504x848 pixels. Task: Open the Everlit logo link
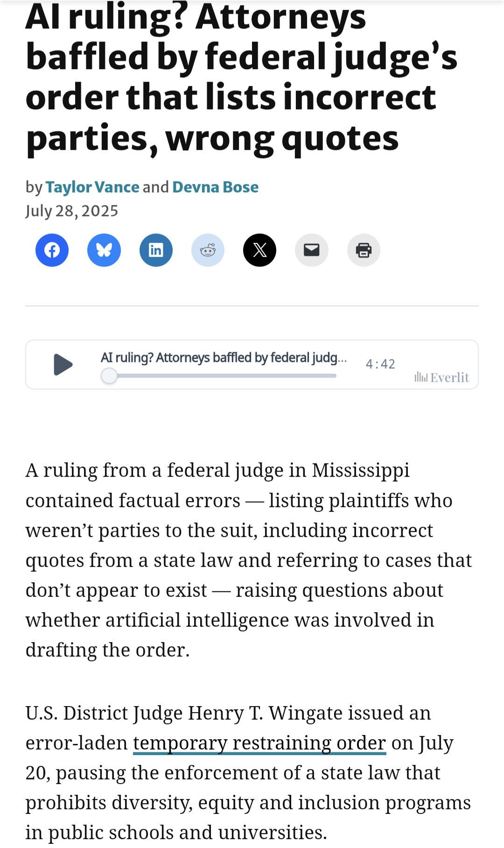[x=441, y=377]
